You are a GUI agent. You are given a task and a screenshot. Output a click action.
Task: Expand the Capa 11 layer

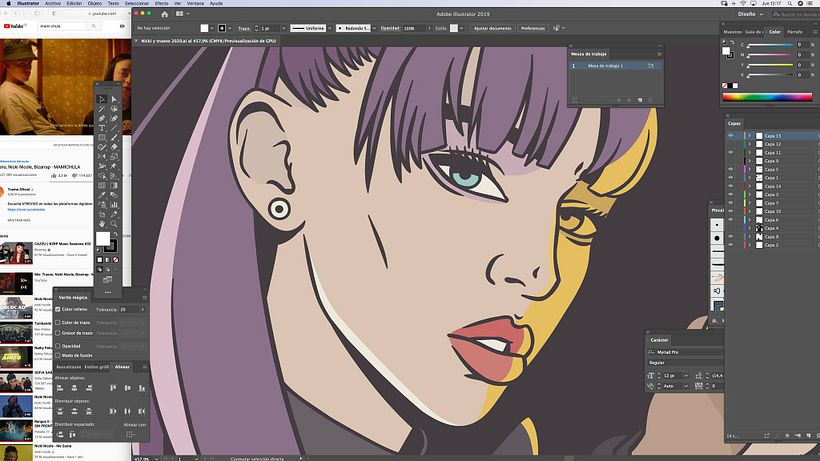point(749,153)
